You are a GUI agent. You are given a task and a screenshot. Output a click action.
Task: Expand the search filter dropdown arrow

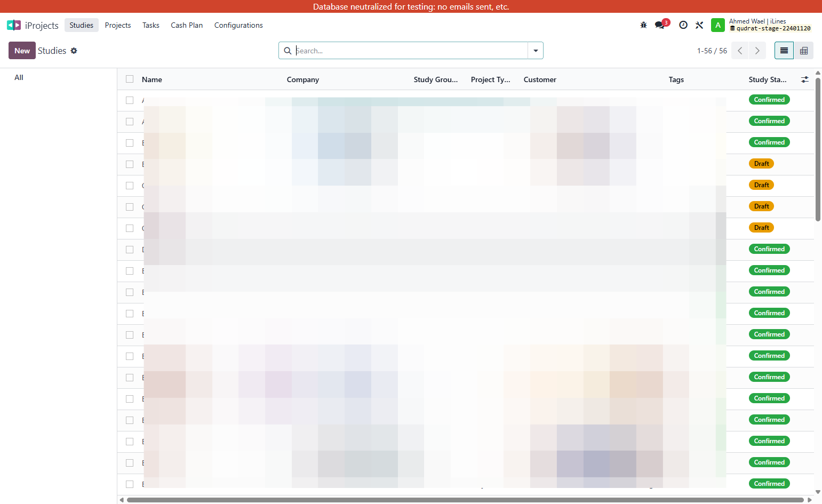tap(536, 51)
